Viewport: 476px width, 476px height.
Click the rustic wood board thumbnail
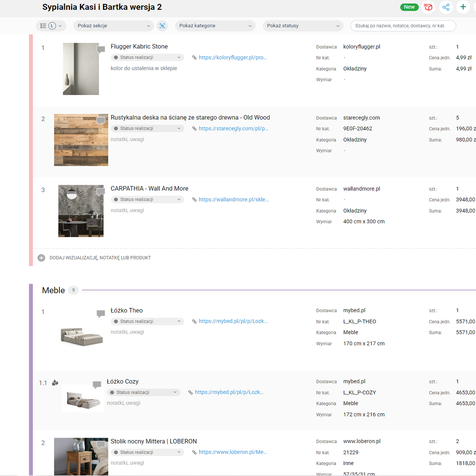click(x=81, y=140)
